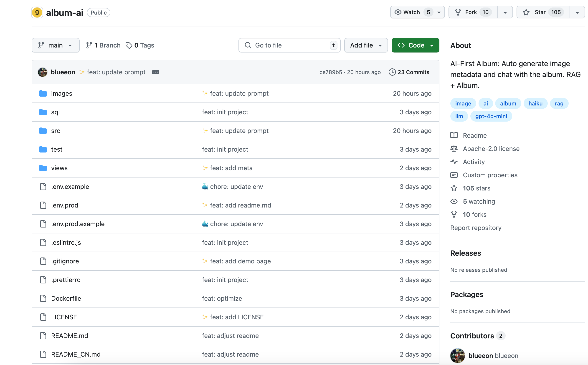This screenshot has height=365, width=588.
Task: Open the green Code dropdown
Action: pyautogui.click(x=415, y=45)
